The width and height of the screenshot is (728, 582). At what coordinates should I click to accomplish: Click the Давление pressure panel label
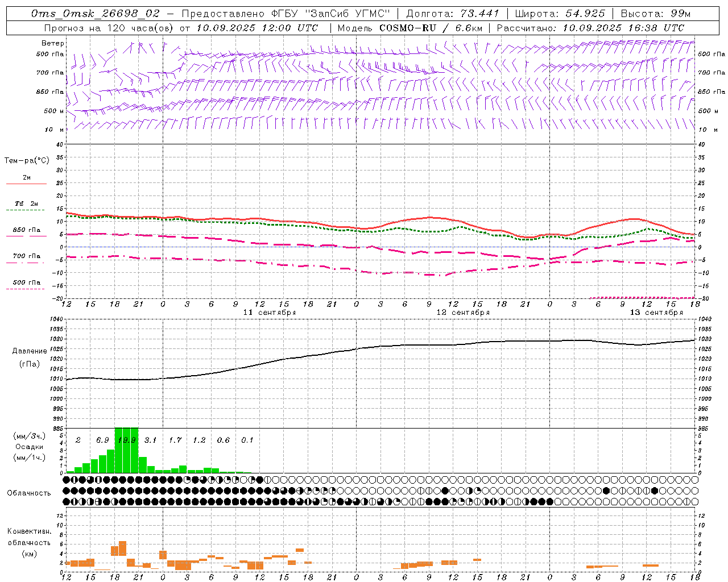(x=30, y=351)
